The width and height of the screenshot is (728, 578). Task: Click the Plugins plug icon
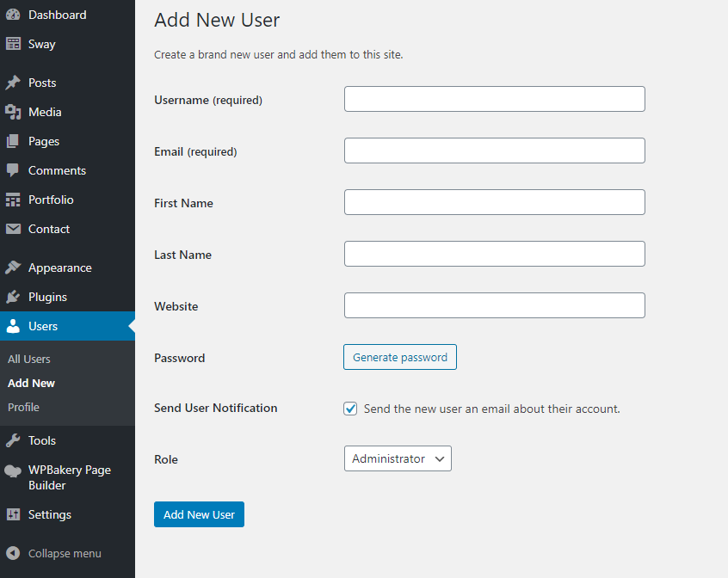click(x=13, y=297)
